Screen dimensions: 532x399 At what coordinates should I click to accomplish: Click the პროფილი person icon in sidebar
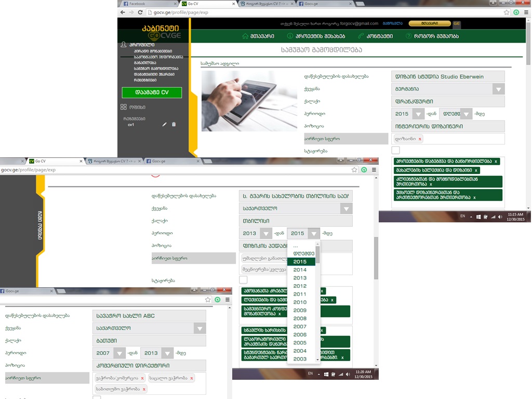pyautogui.click(x=124, y=45)
